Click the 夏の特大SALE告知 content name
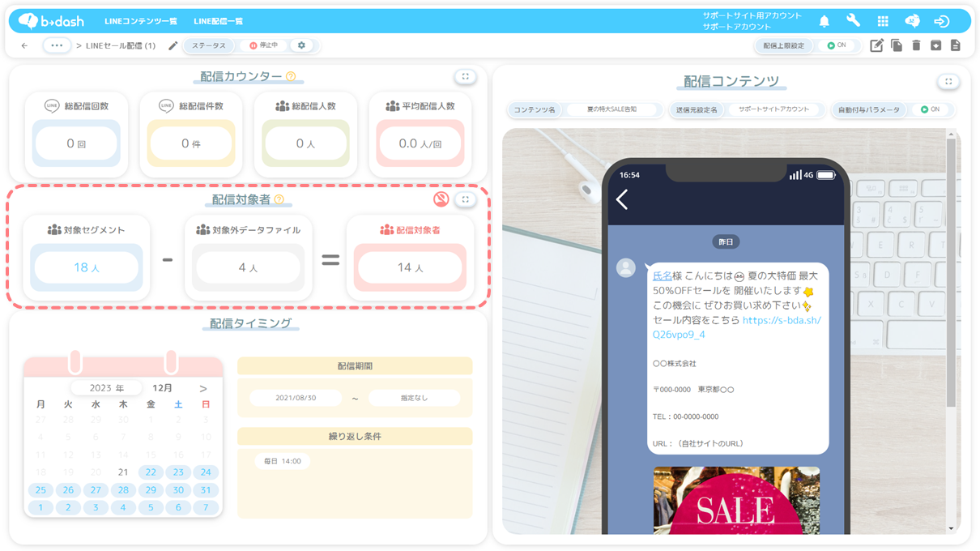Screen dimensions: 980x551 coord(611,109)
